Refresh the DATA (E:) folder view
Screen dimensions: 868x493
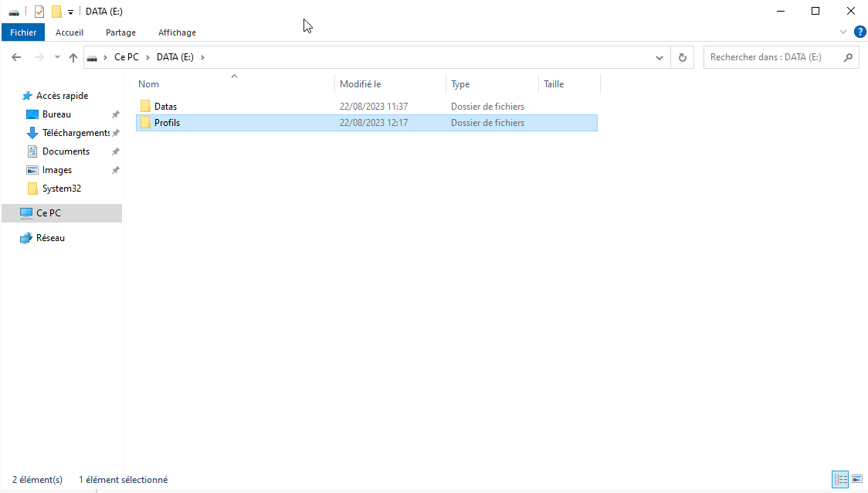[x=682, y=57]
